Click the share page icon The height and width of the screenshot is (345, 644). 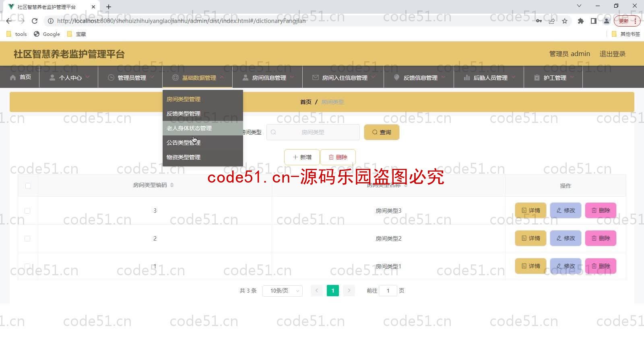click(552, 21)
